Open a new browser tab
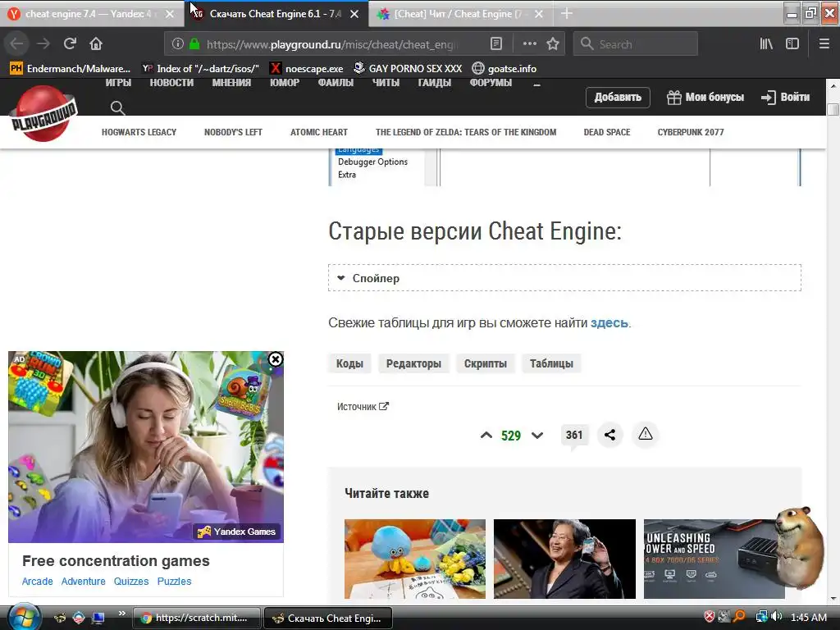 (567, 13)
